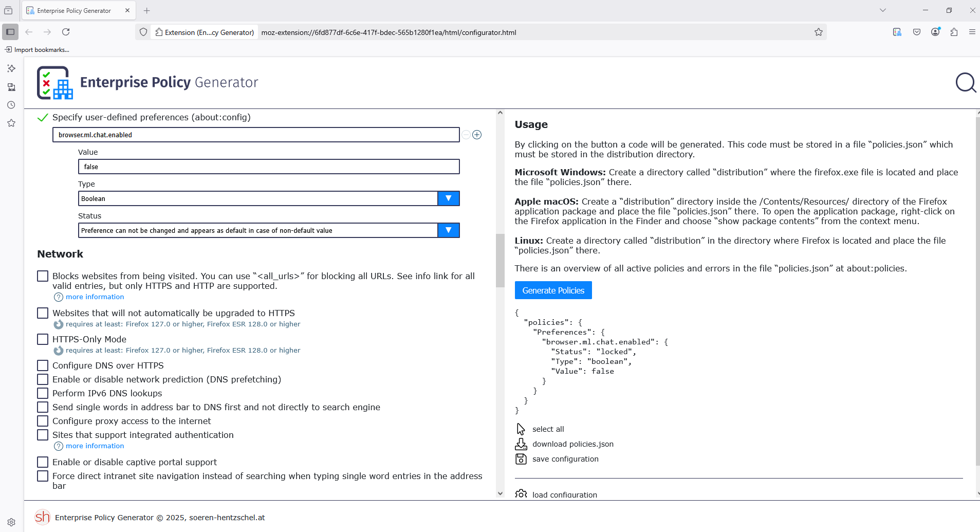Open Pocket save icon in toolbar
The height and width of the screenshot is (532, 980).
tap(917, 32)
